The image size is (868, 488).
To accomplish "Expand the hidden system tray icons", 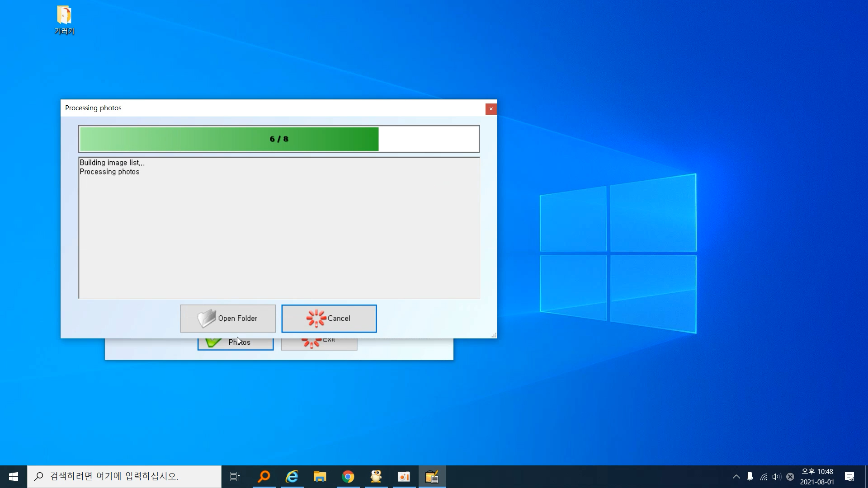I will tap(736, 477).
